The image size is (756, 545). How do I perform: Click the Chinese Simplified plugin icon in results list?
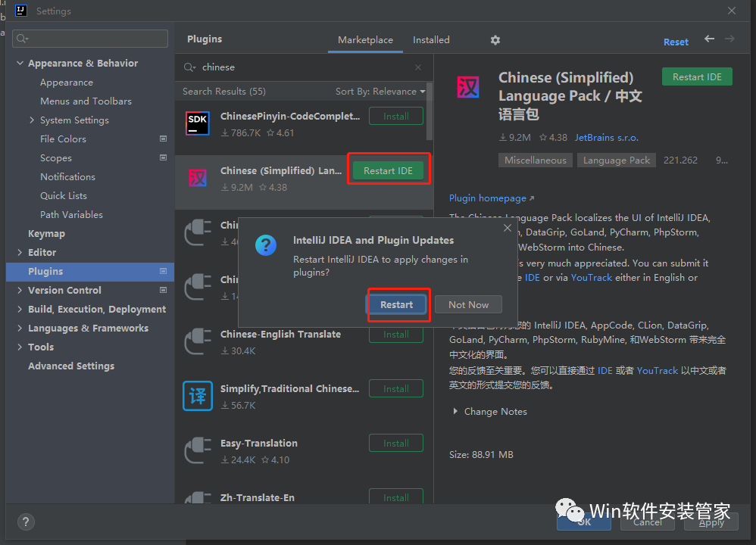point(198,179)
